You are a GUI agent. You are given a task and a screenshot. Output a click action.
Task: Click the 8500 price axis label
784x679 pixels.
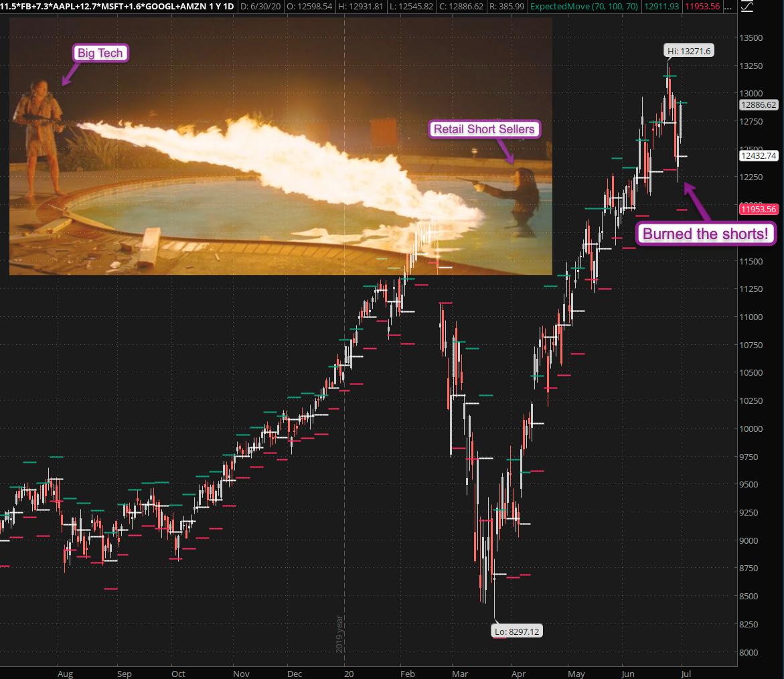point(749,597)
